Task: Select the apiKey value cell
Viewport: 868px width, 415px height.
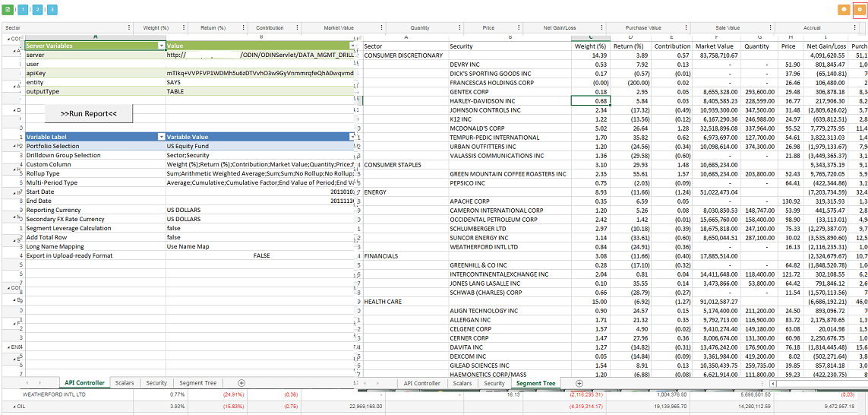Action: [x=260, y=73]
